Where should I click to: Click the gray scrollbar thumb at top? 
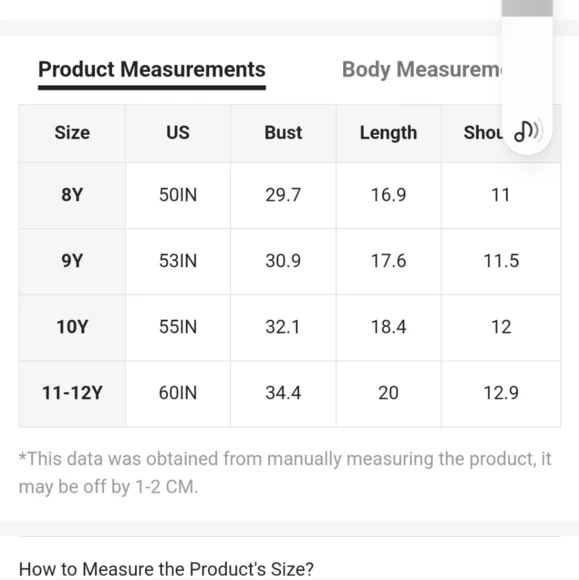[527, 8]
